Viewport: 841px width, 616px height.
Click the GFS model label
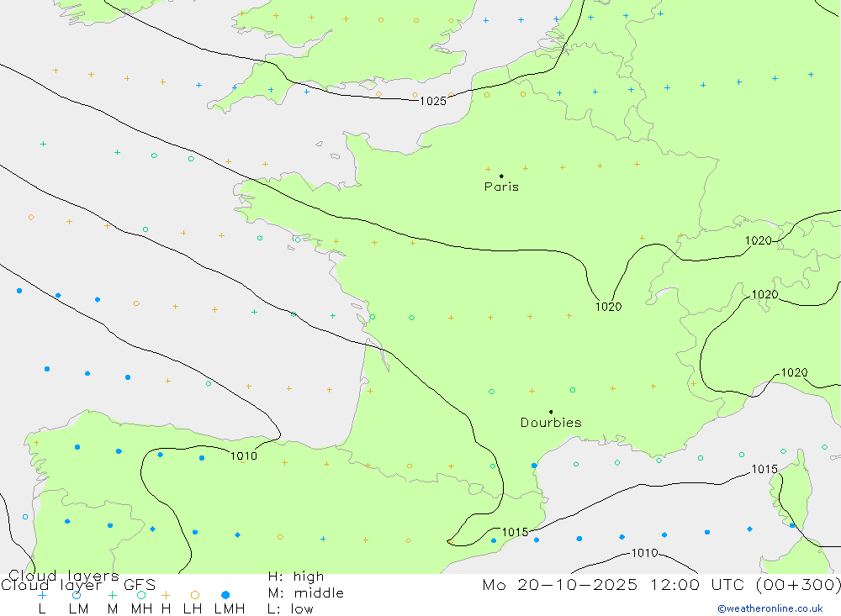(x=140, y=585)
